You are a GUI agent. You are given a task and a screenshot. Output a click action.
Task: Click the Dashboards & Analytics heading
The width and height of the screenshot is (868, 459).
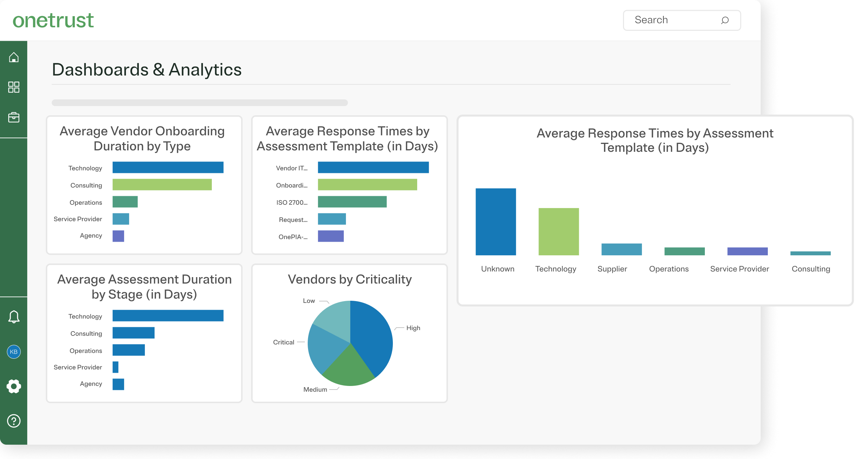click(147, 70)
